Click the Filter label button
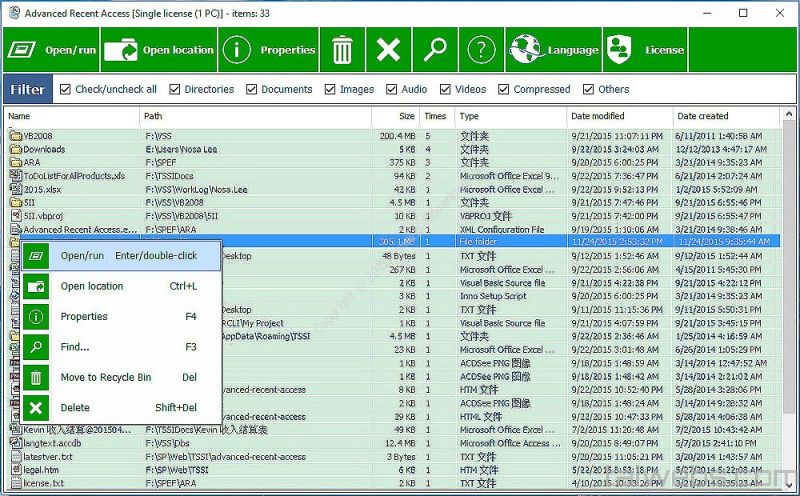The width and height of the screenshot is (800, 496). pyautogui.click(x=28, y=89)
